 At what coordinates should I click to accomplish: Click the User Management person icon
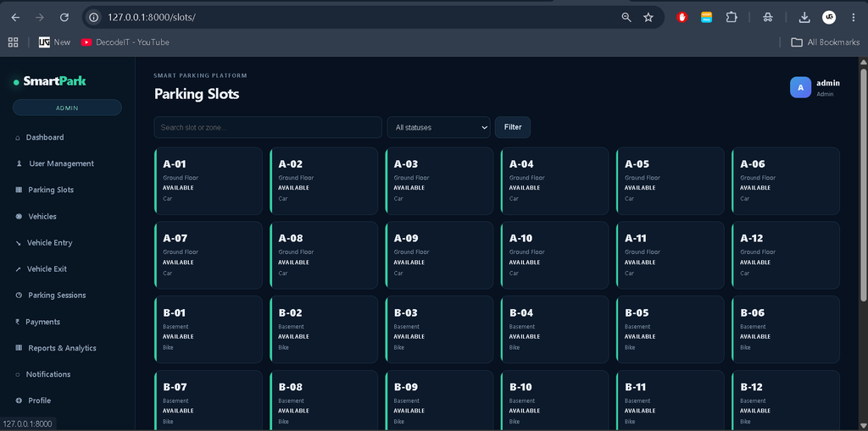coord(19,163)
